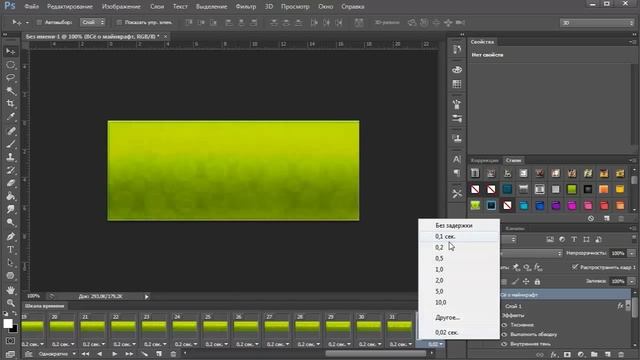Select the Pen tool
This screenshot has height=360, width=640.
[11, 236]
